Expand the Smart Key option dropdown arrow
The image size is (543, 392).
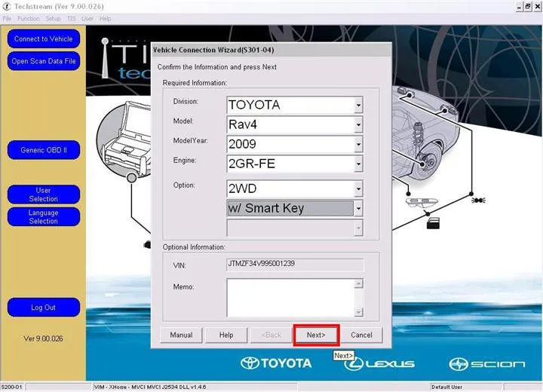point(358,208)
